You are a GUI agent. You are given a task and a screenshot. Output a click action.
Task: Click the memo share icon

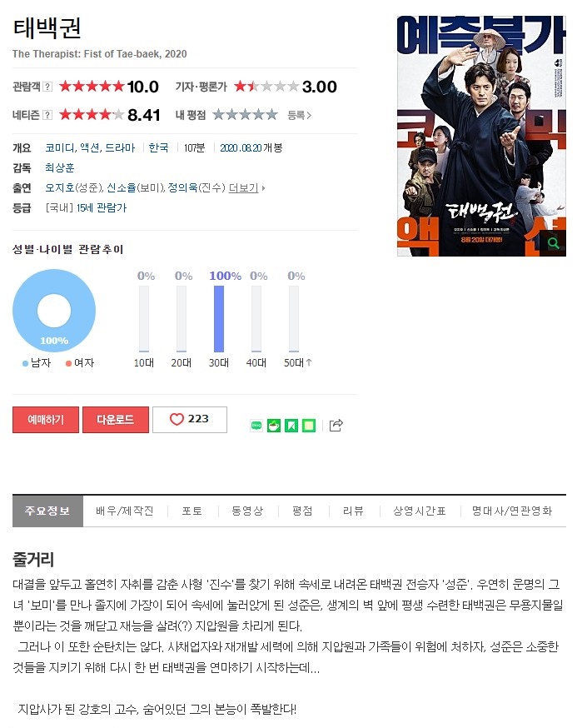[309, 426]
